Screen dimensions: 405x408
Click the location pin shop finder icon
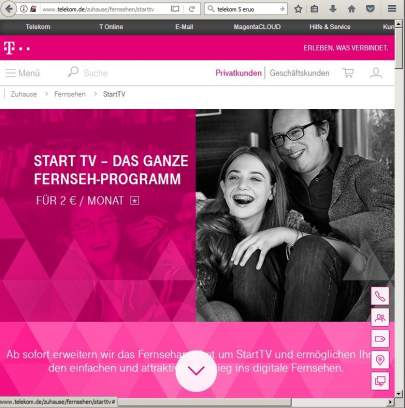[x=380, y=360]
